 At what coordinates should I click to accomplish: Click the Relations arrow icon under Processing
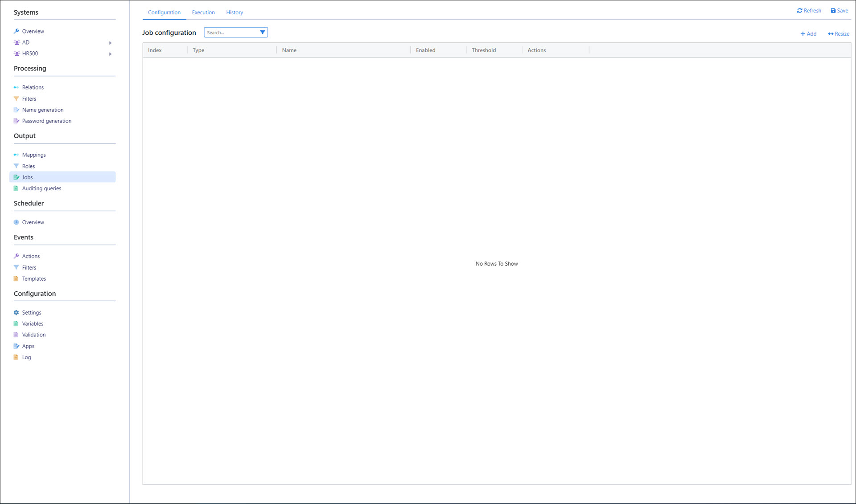pos(16,87)
